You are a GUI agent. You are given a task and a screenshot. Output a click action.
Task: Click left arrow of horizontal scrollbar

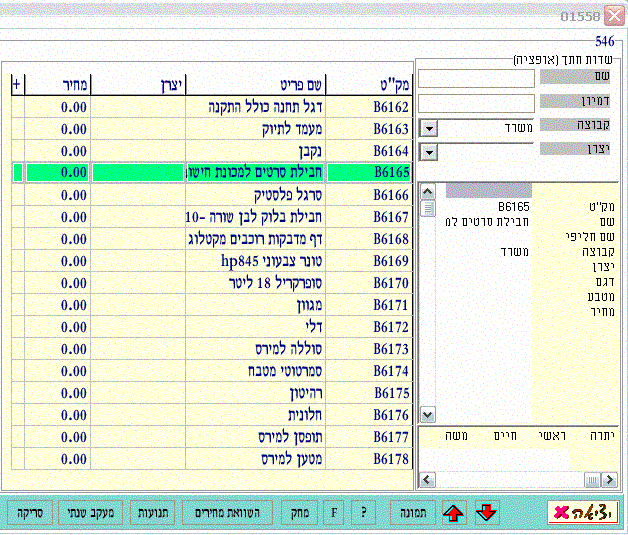click(x=427, y=479)
